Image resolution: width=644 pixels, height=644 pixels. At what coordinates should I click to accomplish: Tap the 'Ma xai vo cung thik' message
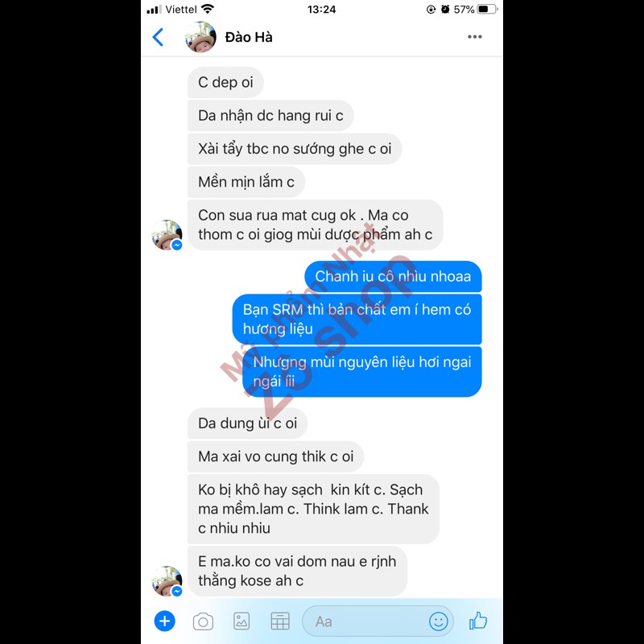click(275, 456)
